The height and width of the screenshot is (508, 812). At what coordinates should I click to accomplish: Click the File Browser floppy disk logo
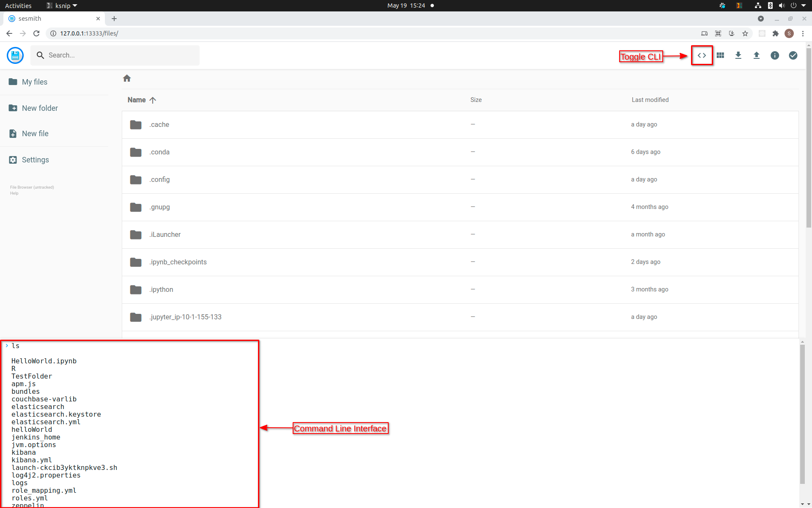click(15, 55)
